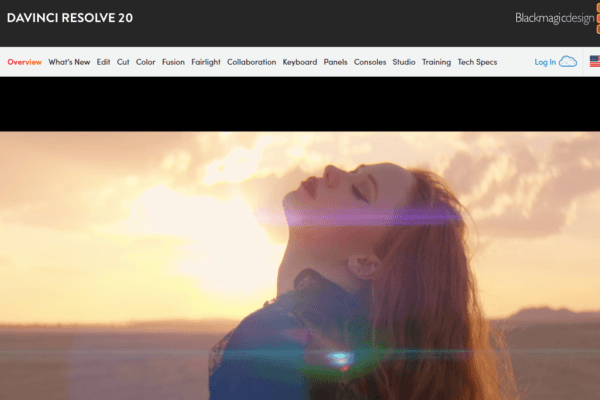The height and width of the screenshot is (400, 600).
Task: Open the Collaboration tab
Action: tap(251, 62)
